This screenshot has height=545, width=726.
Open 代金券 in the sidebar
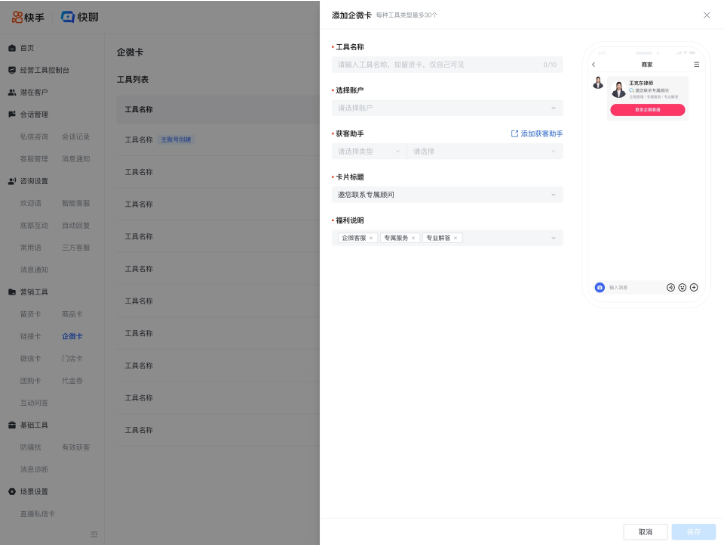pos(72,381)
